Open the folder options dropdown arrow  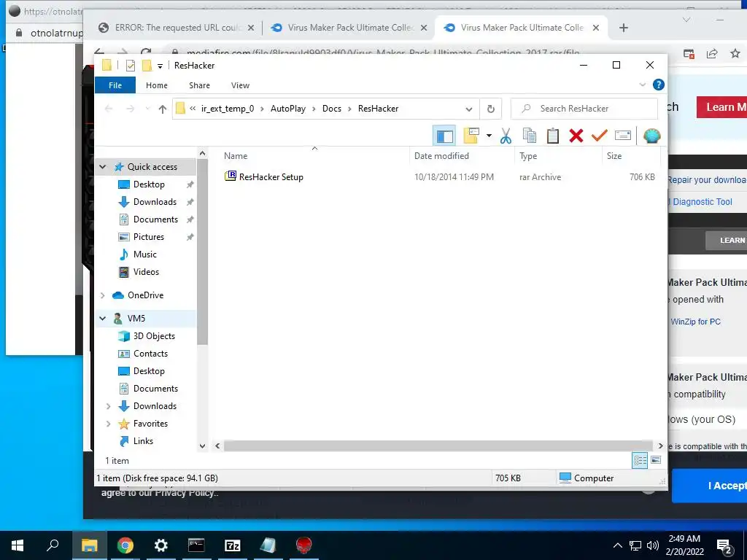pos(489,136)
